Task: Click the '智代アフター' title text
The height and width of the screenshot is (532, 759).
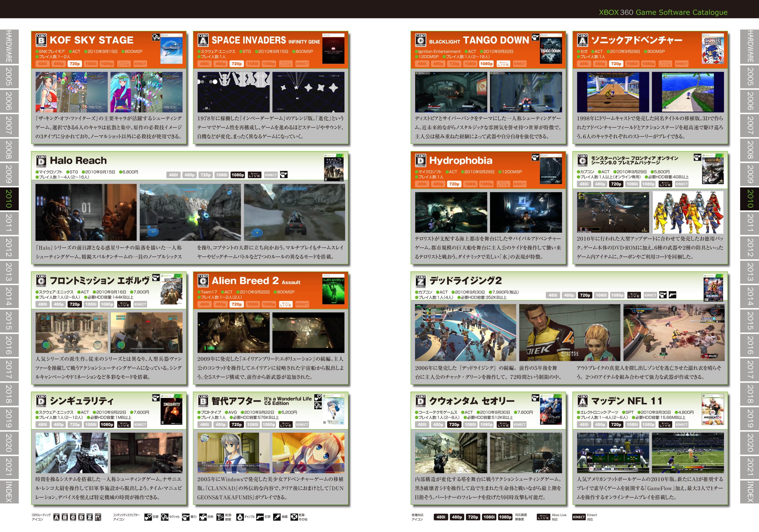Action: pyautogui.click(x=236, y=401)
